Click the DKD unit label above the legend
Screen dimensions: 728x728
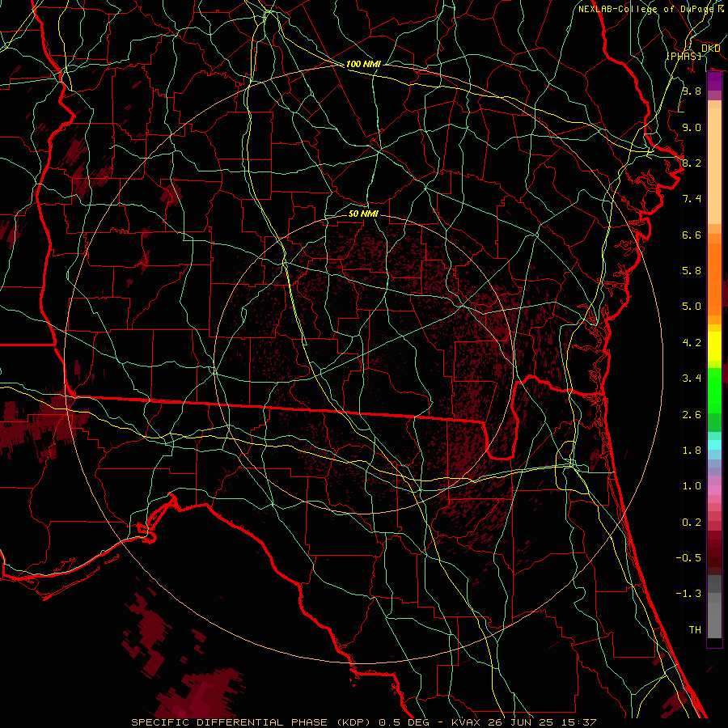(x=710, y=49)
